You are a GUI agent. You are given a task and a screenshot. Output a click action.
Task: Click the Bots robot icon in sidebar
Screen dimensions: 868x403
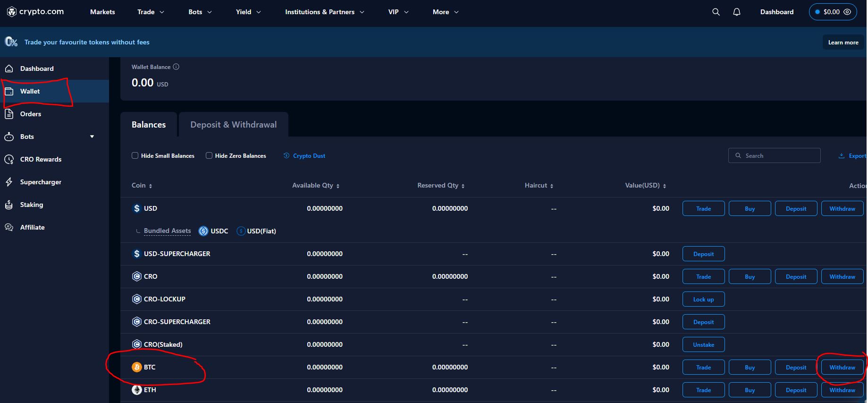[x=9, y=137]
